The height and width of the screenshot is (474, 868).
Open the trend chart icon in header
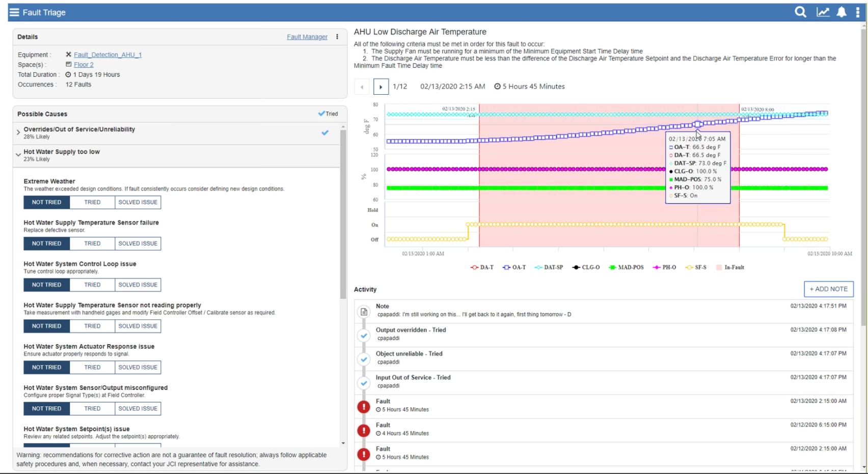tap(823, 12)
